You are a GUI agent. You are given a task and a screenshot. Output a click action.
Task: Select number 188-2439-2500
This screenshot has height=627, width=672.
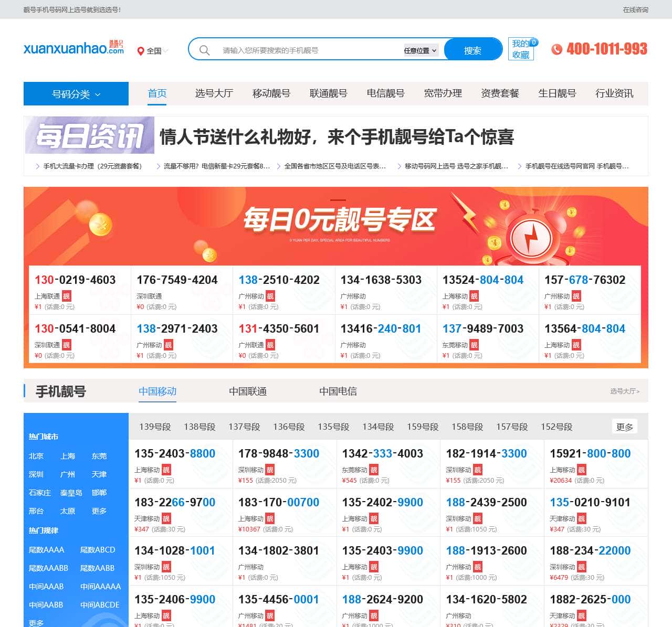486,502
